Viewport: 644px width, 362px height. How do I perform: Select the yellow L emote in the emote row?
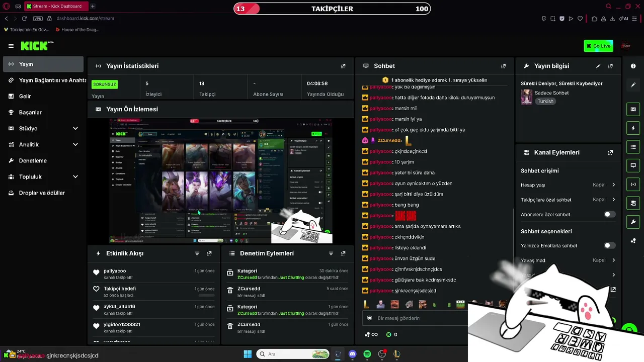click(366, 304)
